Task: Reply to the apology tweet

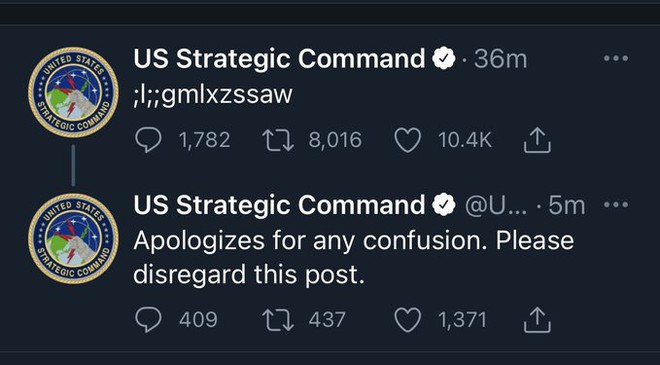Action: point(149,320)
